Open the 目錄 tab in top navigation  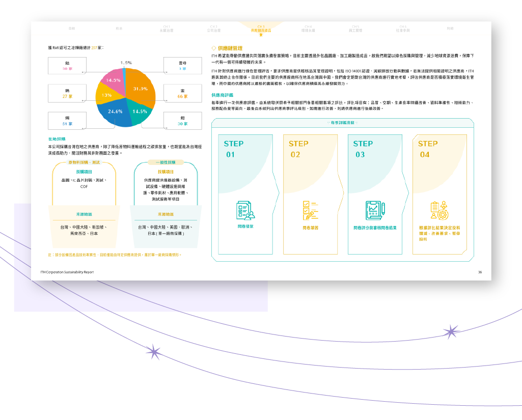[x=72, y=29]
